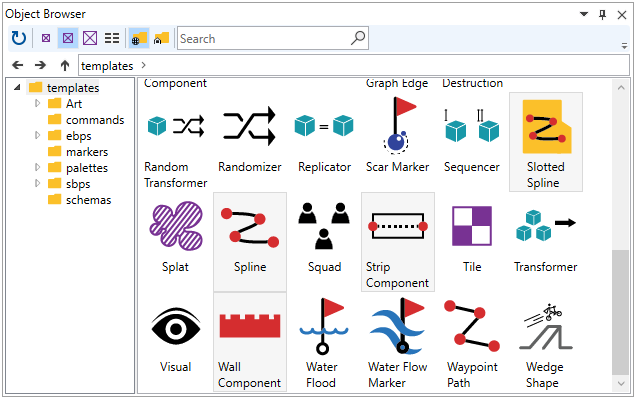Click the Refresh icon in toolbar
Screen dimensions: 635x398
[x=19, y=38]
